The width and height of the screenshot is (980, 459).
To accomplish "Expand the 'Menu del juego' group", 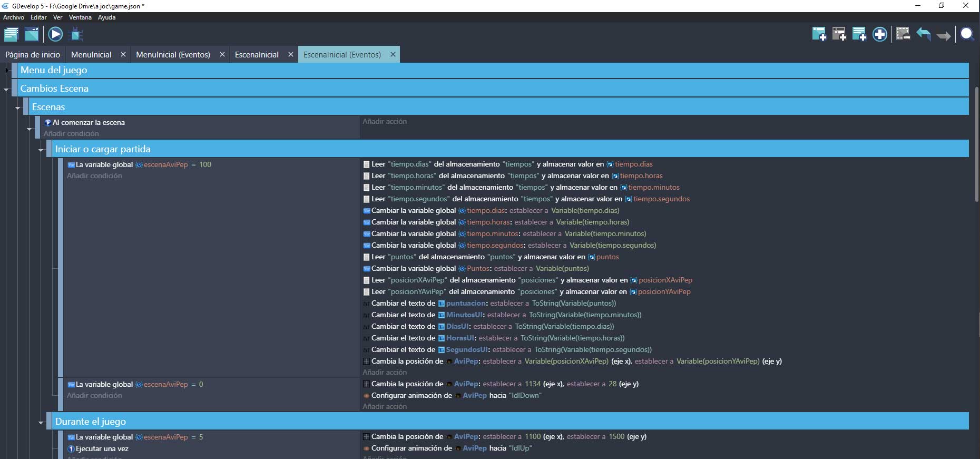I will click(7, 70).
